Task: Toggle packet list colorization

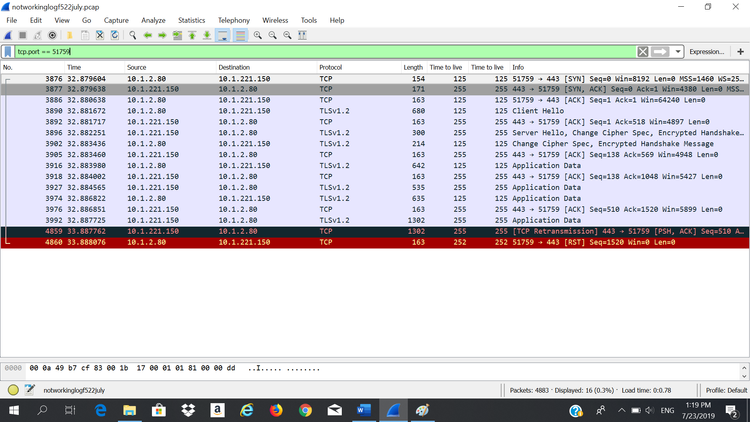Action: pyautogui.click(x=241, y=35)
